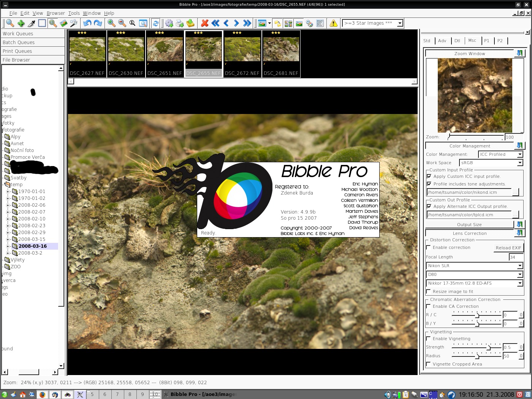The height and width of the screenshot is (399, 532).
Task: Jump to first image double-left arrows
Action: tap(215, 23)
